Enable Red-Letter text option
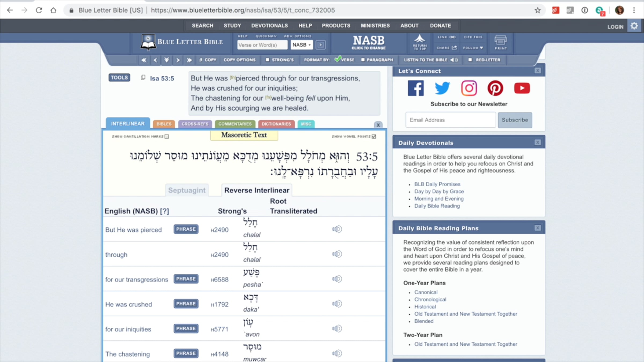The width and height of the screenshot is (644, 362). tap(484, 60)
